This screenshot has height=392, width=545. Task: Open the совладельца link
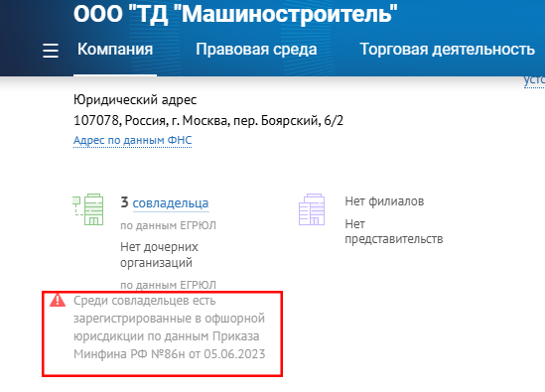pos(171,203)
